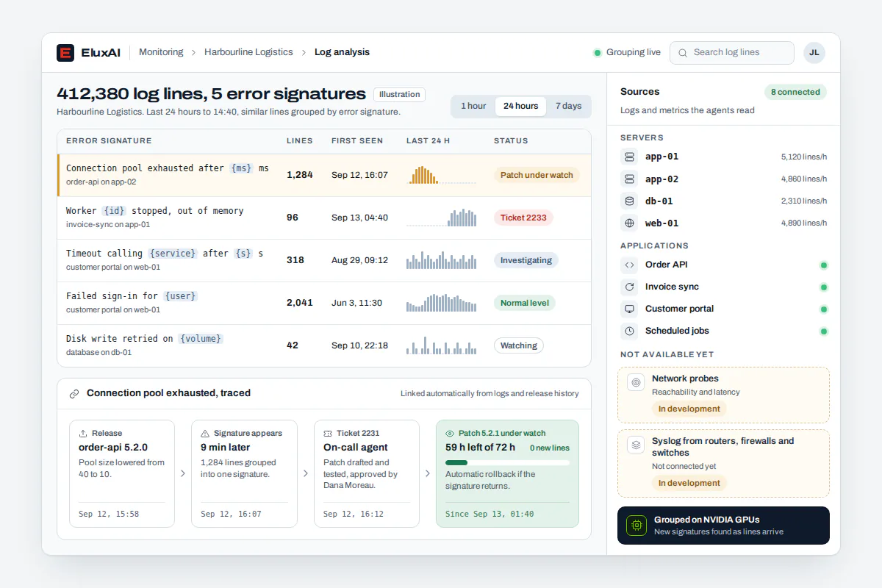The width and height of the screenshot is (882, 588).
Task: Click arrow between Release and Signature cards
Action: [x=183, y=473]
